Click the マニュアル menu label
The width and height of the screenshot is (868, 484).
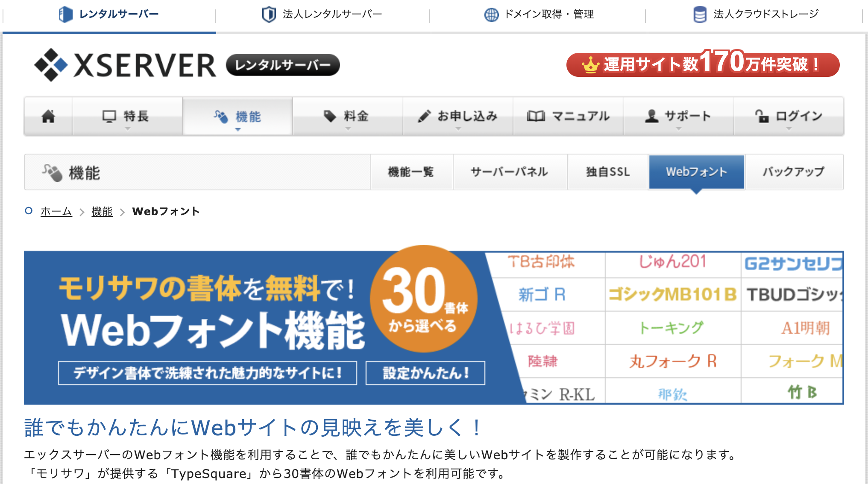click(x=581, y=116)
